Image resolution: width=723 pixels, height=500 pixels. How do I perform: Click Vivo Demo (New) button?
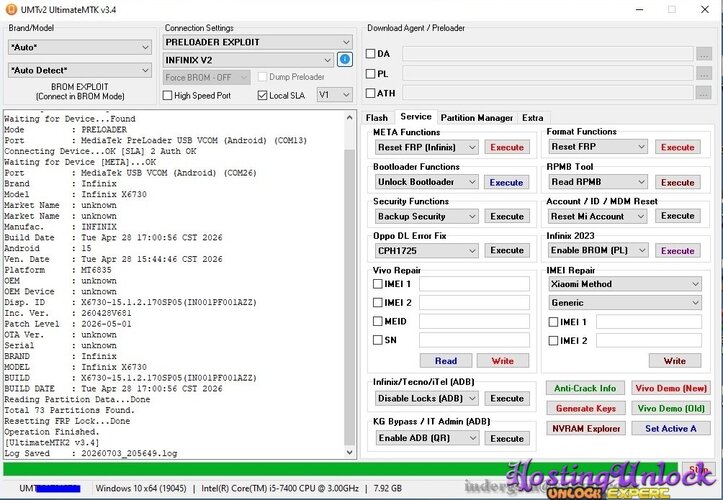(x=671, y=388)
